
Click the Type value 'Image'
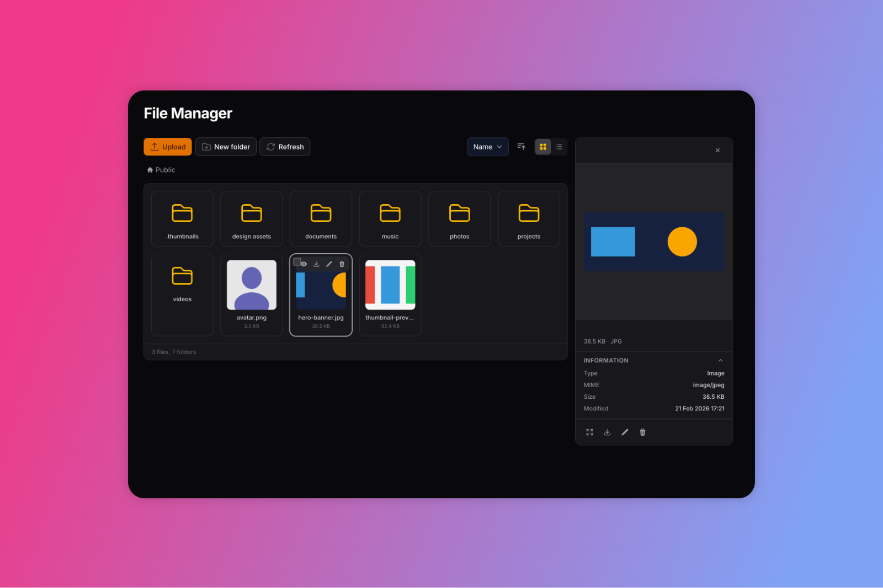(x=716, y=373)
